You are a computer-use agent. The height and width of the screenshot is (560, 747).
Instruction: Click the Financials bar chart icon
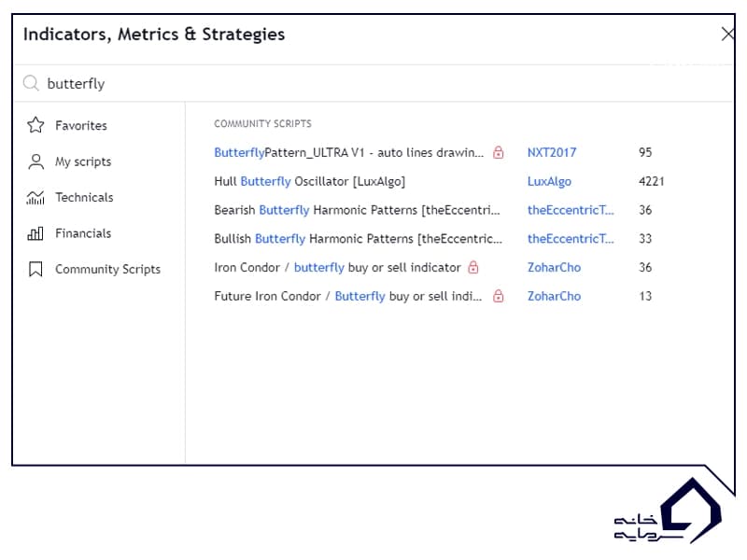[35, 233]
